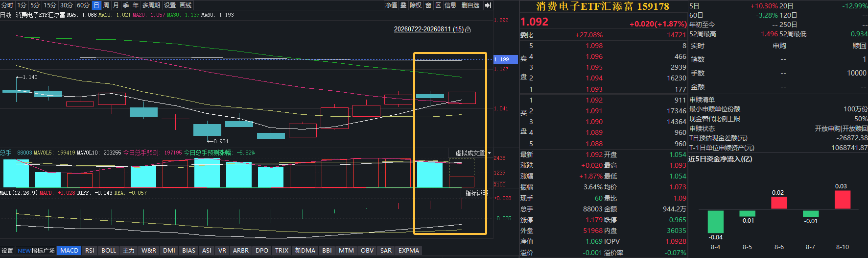Click the buy level 5 price 1.088
Image resolution: width=868 pixels, height=258 pixels.
(594, 144)
